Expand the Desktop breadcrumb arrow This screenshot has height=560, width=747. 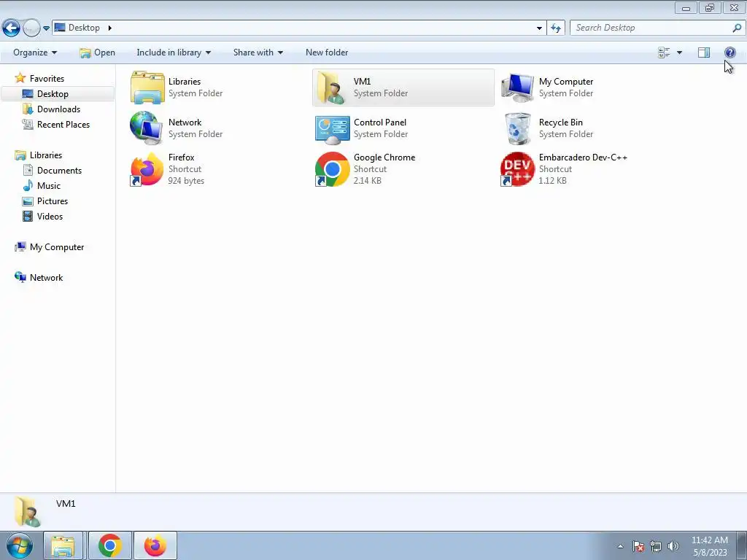point(110,28)
